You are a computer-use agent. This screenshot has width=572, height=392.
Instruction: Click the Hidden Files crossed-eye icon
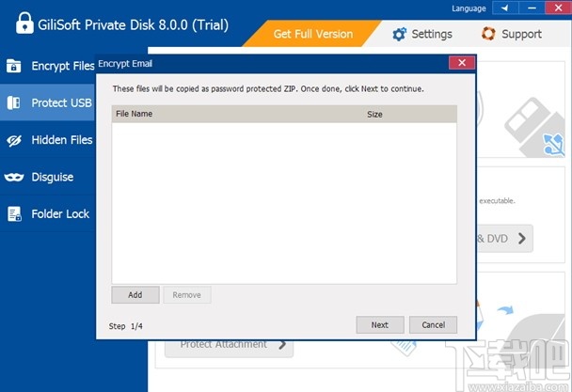14,140
